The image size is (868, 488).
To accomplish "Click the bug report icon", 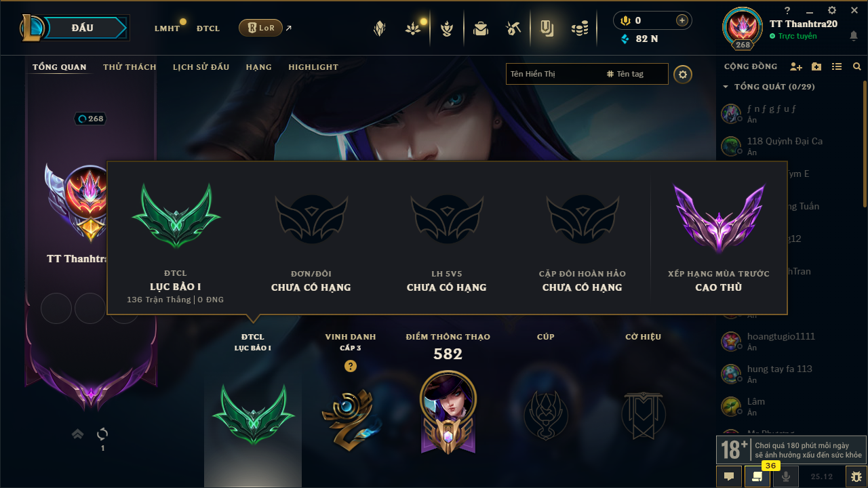I will [x=854, y=476].
